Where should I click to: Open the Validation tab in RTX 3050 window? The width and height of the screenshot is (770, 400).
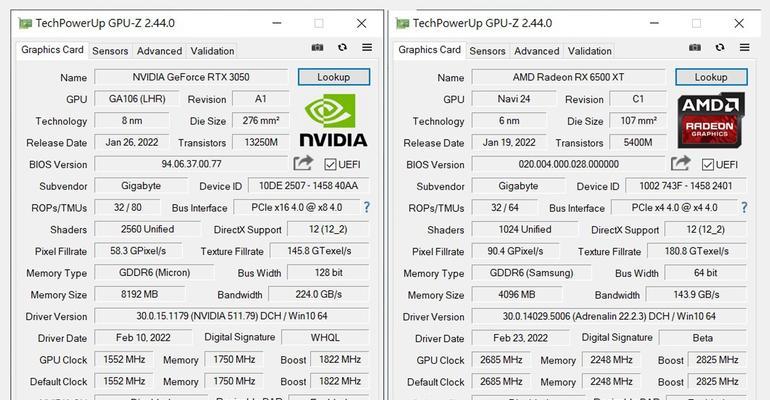[x=212, y=51]
